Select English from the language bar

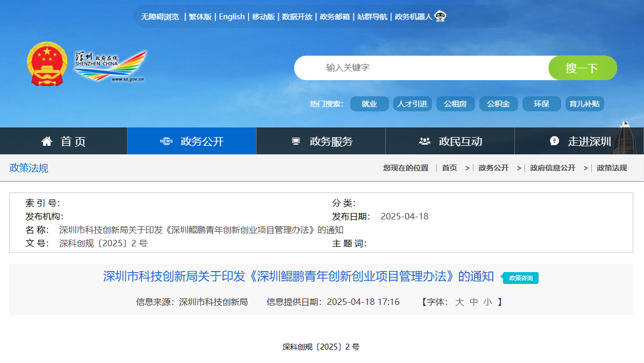click(231, 16)
